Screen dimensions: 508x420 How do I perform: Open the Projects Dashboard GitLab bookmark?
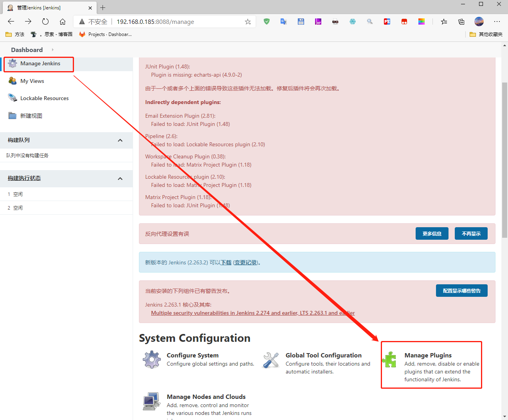(x=105, y=34)
